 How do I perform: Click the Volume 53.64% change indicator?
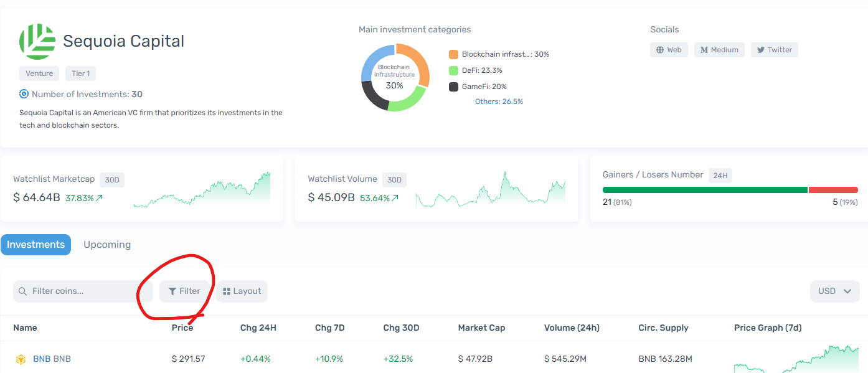[x=379, y=199]
